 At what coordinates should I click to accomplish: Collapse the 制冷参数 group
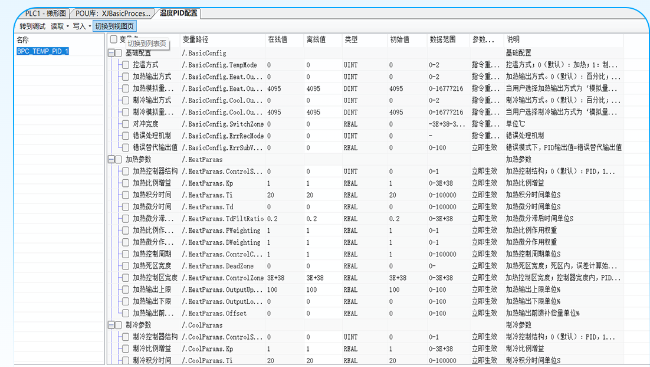pos(111,325)
